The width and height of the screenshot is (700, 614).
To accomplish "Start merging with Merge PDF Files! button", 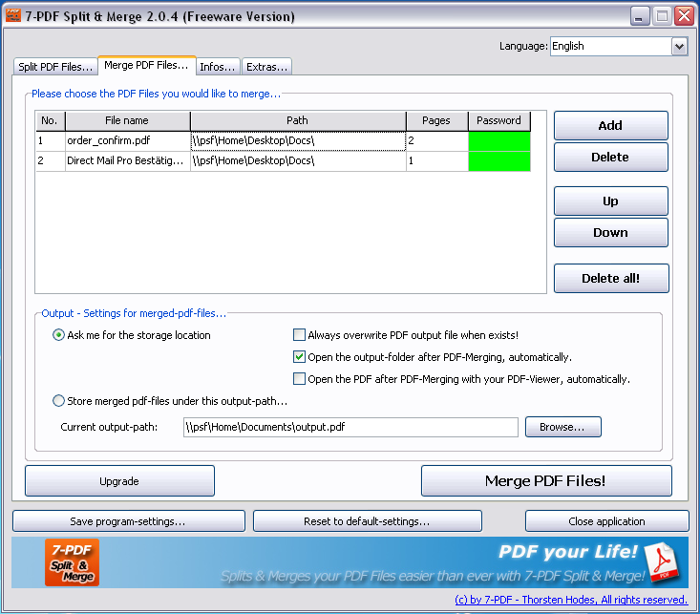I will [x=546, y=481].
